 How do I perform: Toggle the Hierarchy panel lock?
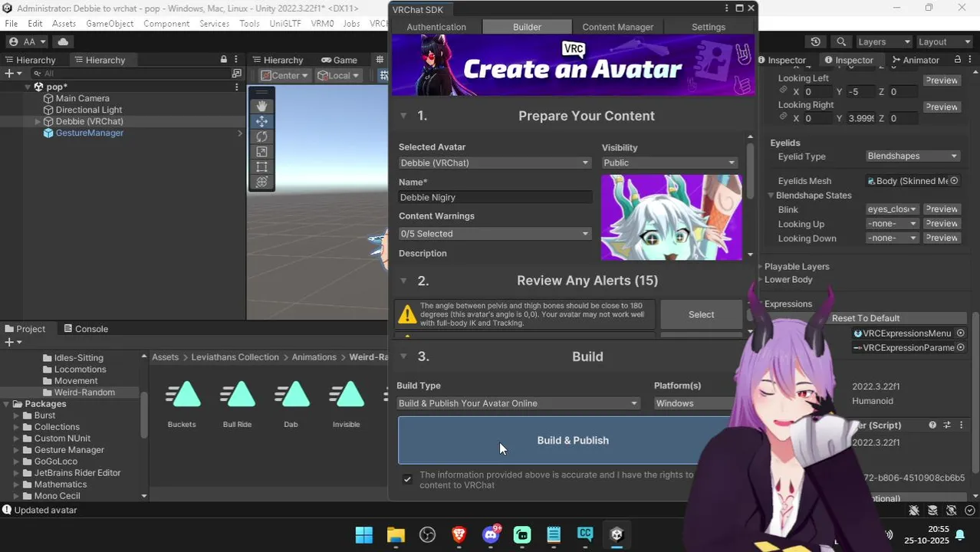coord(224,60)
